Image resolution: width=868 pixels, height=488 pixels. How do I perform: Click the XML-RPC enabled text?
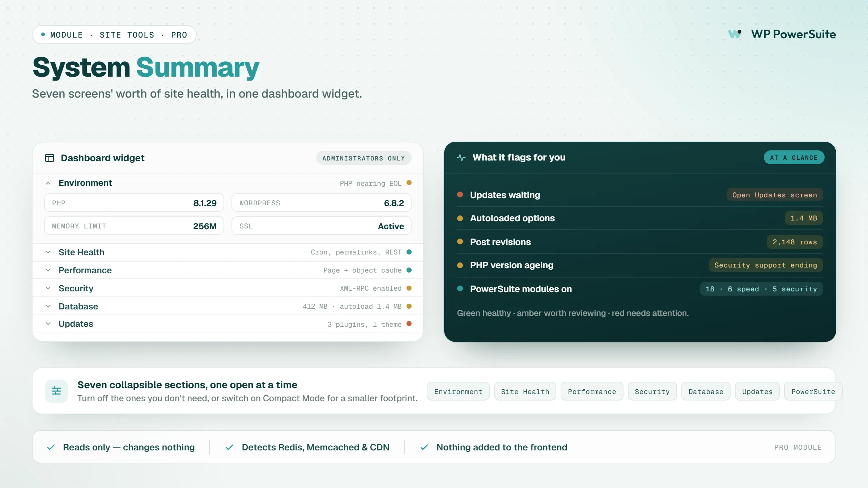[x=371, y=288]
